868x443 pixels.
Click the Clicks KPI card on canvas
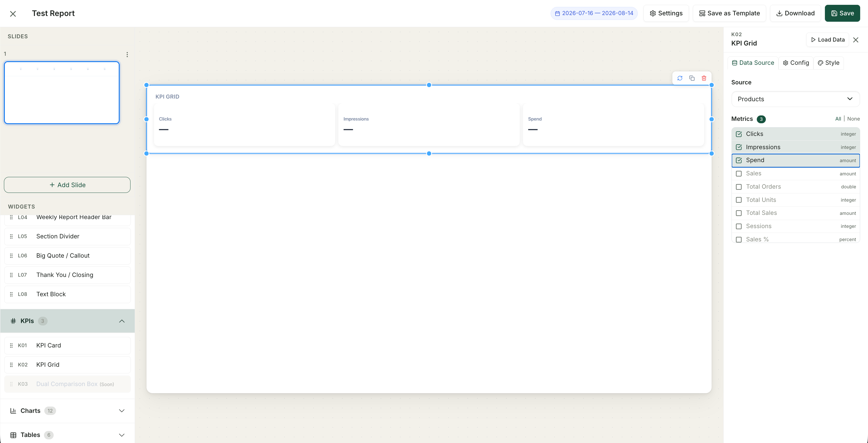[x=244, y=125]
